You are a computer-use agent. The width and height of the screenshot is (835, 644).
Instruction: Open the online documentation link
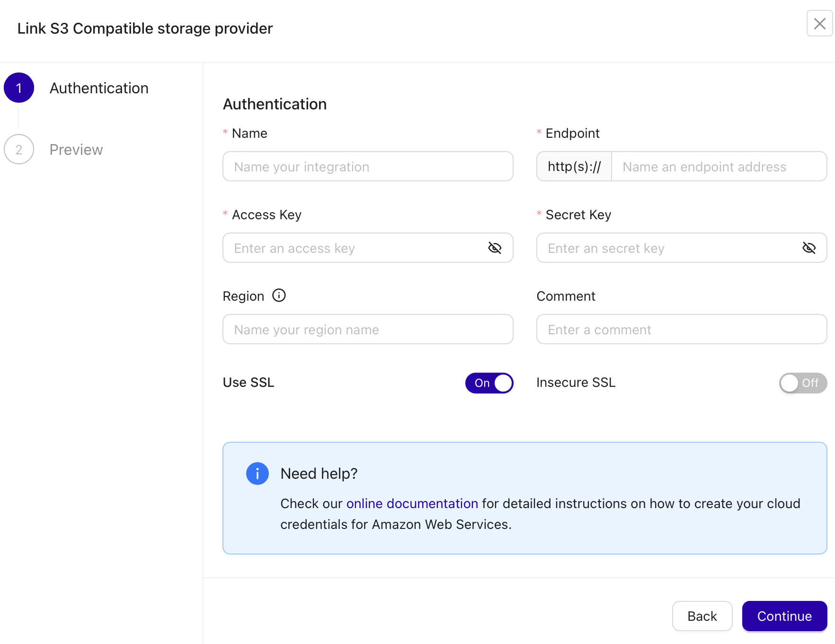point(412,503)
